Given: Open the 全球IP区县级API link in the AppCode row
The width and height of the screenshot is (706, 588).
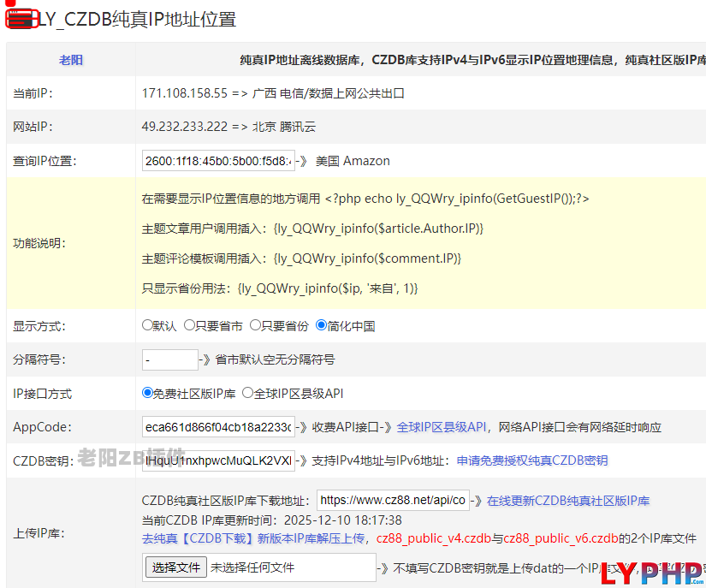Looking at the screenshot, I should [442, 426].
